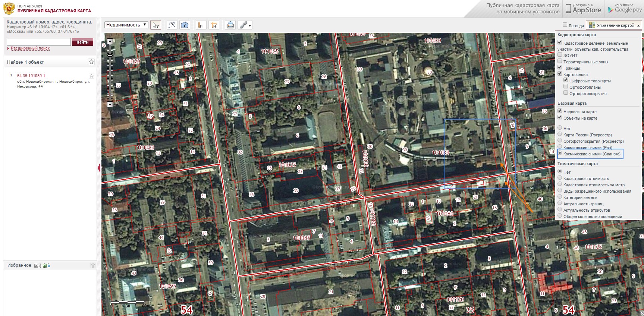Expand the link tool dropdown arrow
Screen dimensions: 644x316
pyautogui.click(x=249, y=25)
